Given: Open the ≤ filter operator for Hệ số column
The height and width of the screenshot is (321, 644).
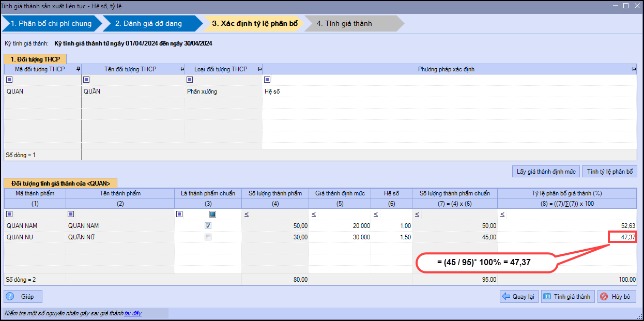Looking at the screenshot, I should pos(376,214).
